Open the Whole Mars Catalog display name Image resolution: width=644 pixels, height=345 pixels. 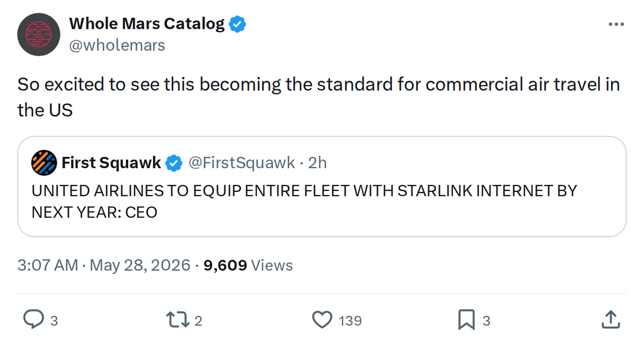point(147,24)
